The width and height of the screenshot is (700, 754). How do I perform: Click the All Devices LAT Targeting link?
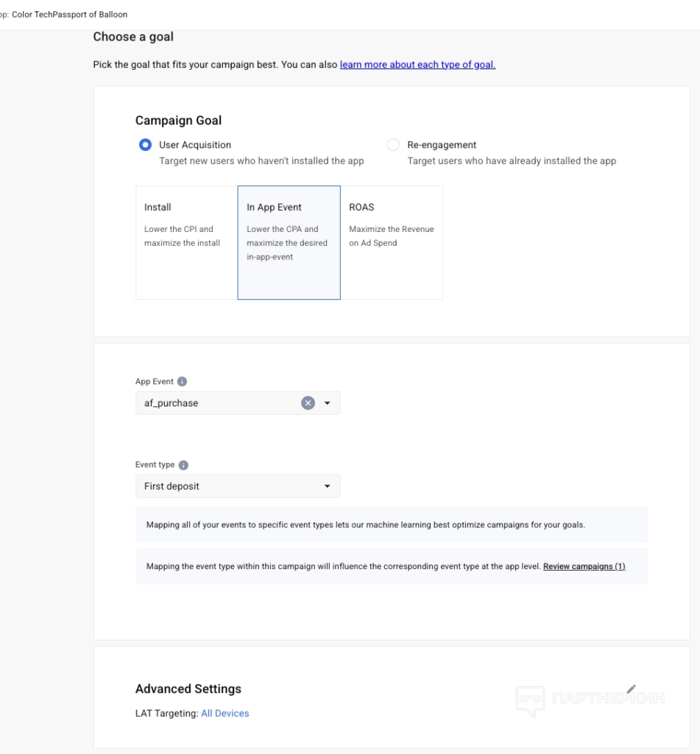(x=225, y=714)
